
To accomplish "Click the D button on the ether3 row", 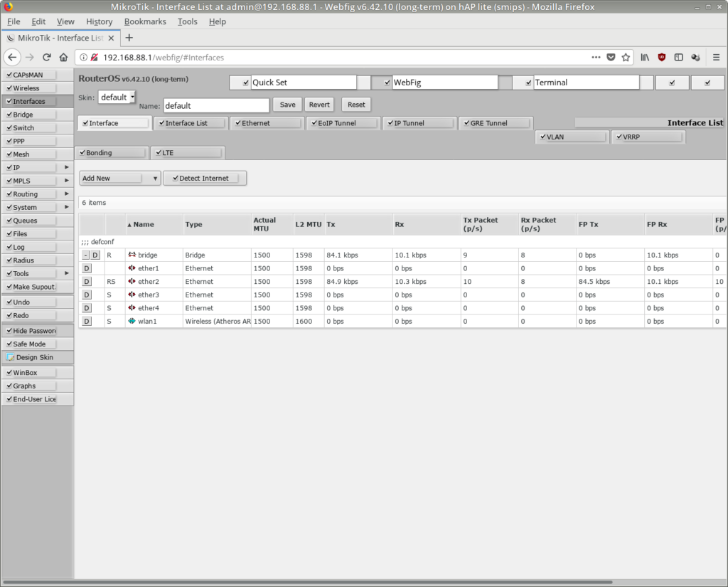I will tap(86, 295).
